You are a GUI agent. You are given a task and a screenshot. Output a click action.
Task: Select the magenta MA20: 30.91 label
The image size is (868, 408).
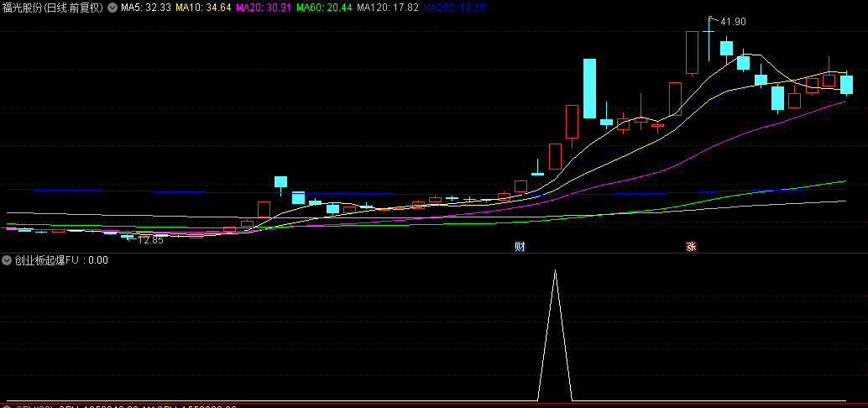tap(264, 8)
